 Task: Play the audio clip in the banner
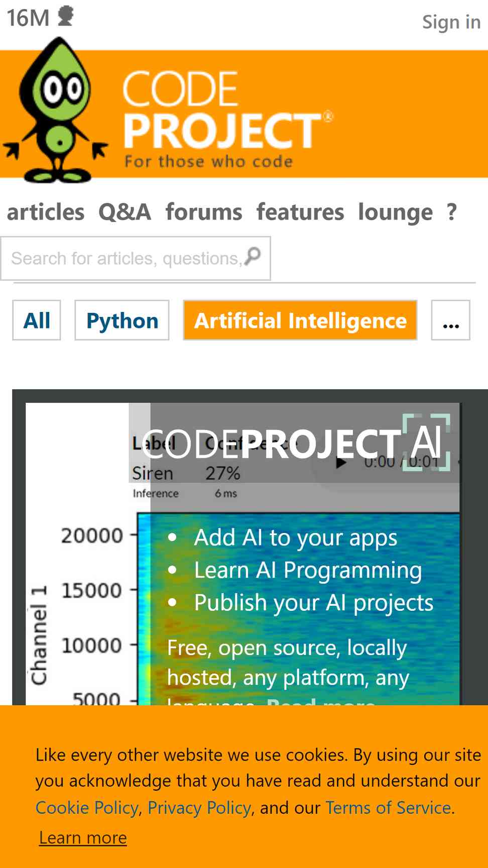pos(341,463)
